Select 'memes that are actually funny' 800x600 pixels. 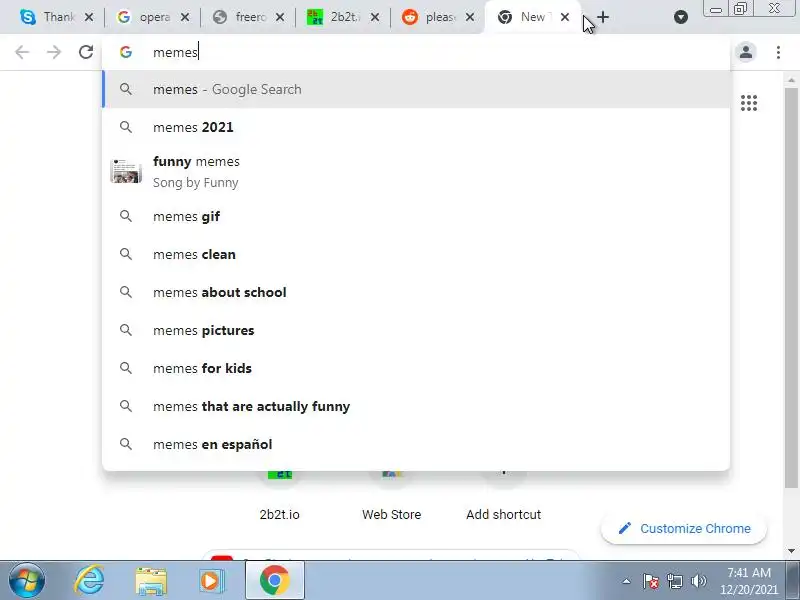coord(416,406)
